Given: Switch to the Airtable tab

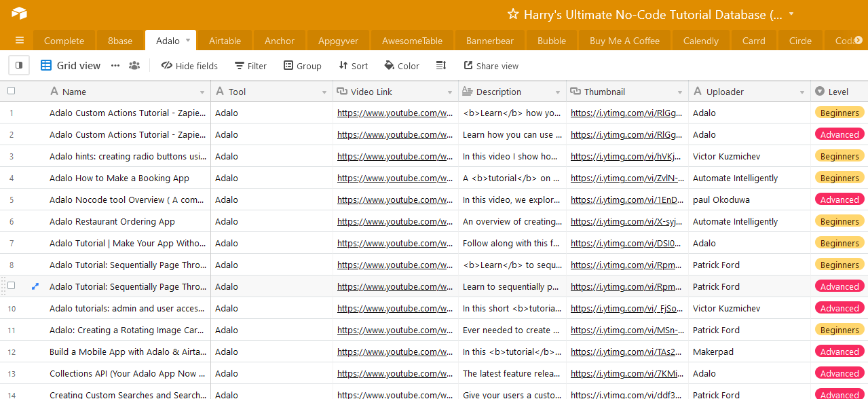Looking at the screenshot, I should [225, 41].
